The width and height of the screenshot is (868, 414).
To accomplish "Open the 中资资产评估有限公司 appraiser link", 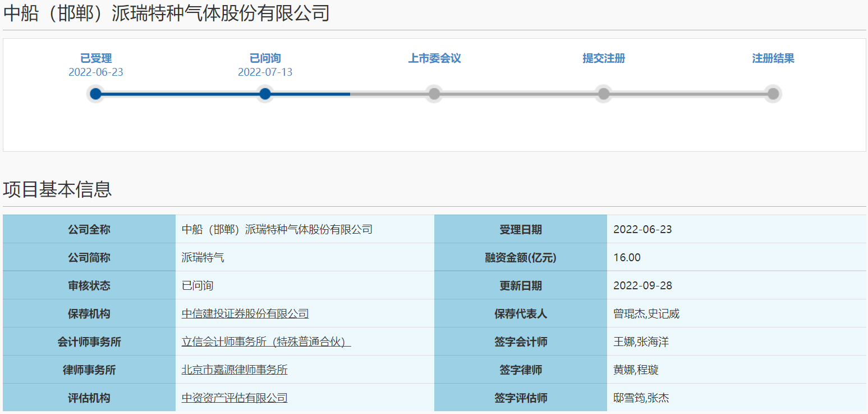I will pos(235,398).
